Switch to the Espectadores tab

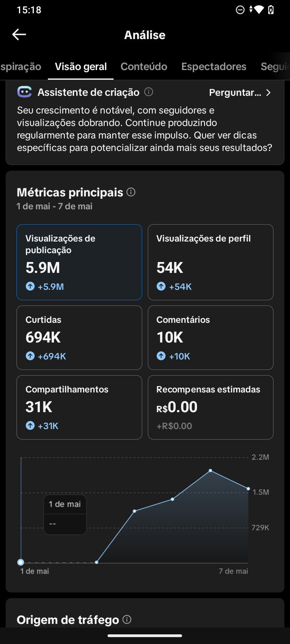tap(214, 66)
